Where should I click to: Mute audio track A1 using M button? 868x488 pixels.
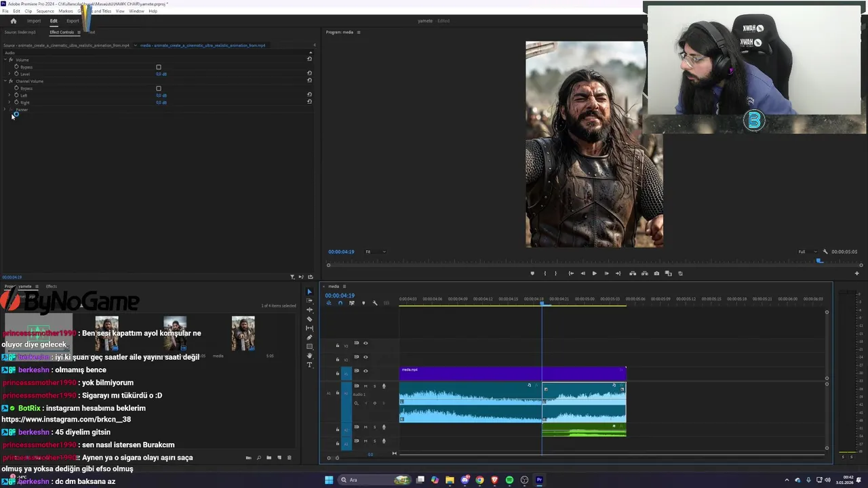[x=366, y=386]
